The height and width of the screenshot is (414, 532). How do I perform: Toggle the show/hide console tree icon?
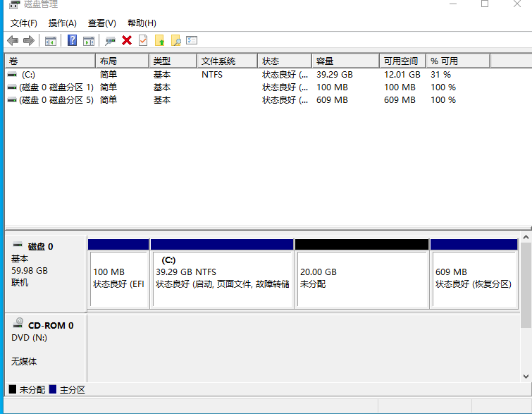[51, 41]
